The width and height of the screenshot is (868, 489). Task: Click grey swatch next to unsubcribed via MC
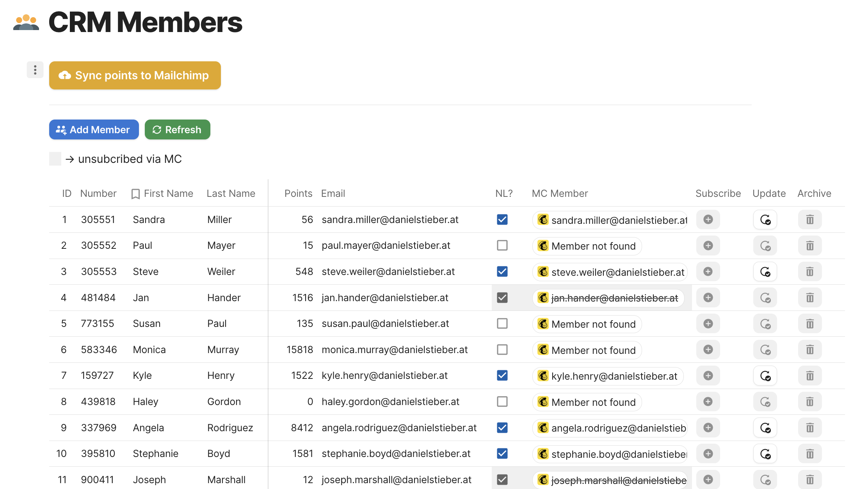[x=55, y=159]
